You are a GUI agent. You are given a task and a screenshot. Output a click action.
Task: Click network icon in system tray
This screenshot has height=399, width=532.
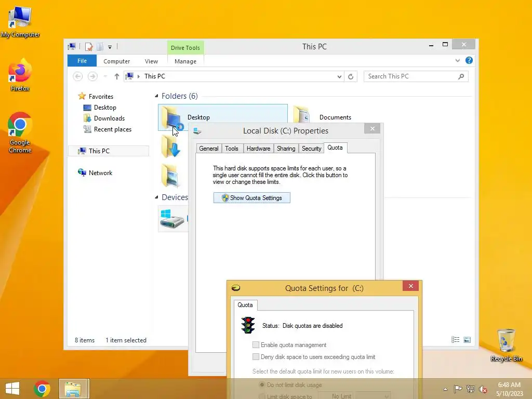tap(471, 389)
